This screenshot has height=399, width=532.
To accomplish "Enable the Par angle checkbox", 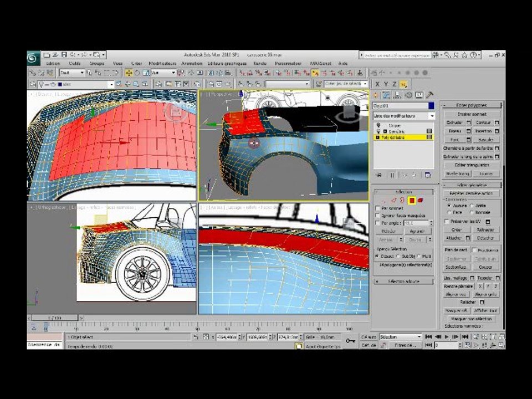I will 377,223.
